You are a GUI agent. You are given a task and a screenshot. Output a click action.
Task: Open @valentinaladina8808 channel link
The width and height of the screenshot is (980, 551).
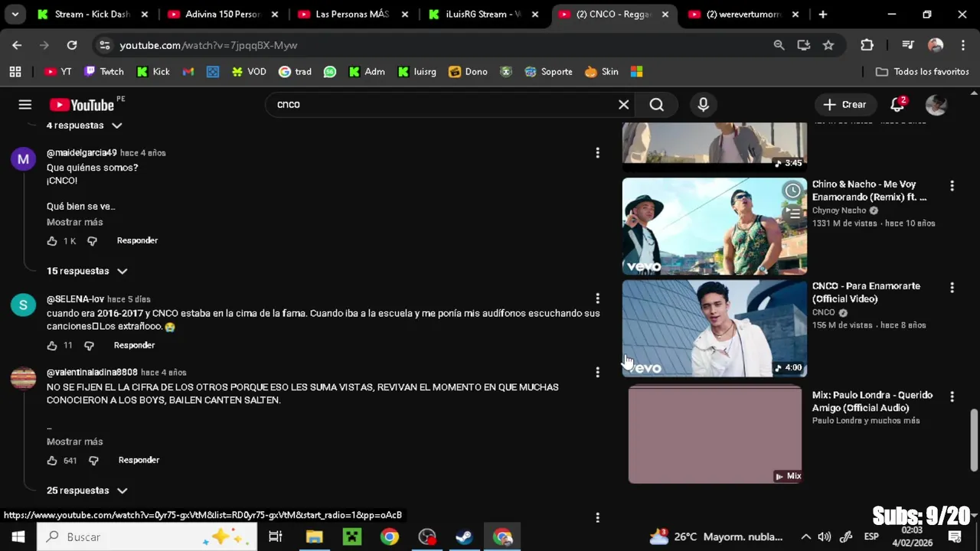92,373
